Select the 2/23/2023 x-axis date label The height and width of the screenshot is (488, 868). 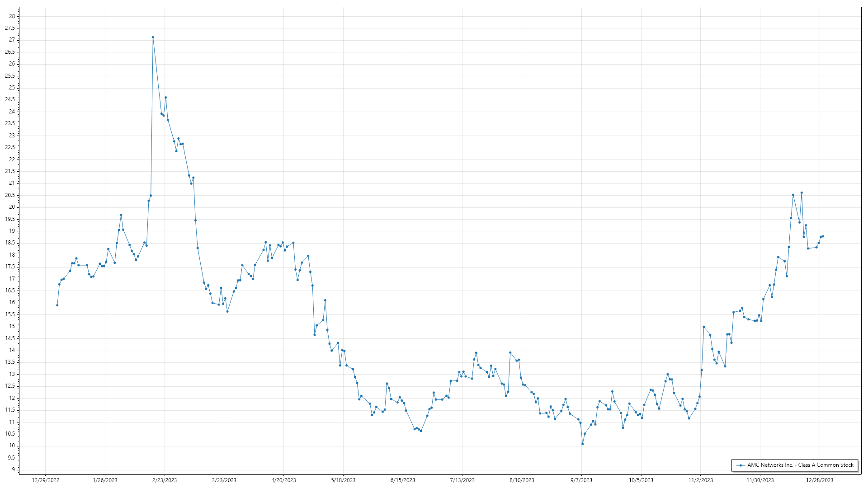pos(165,480)
